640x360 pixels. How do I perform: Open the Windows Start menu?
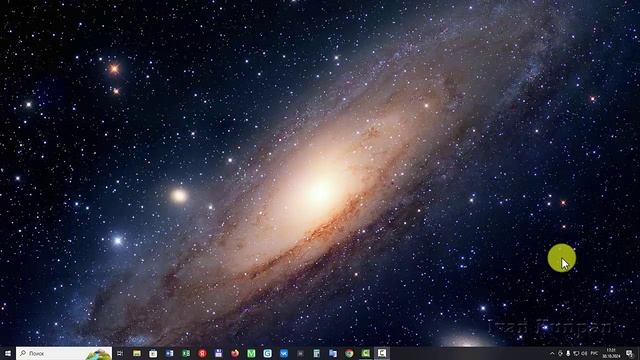(x=7, y=353)
